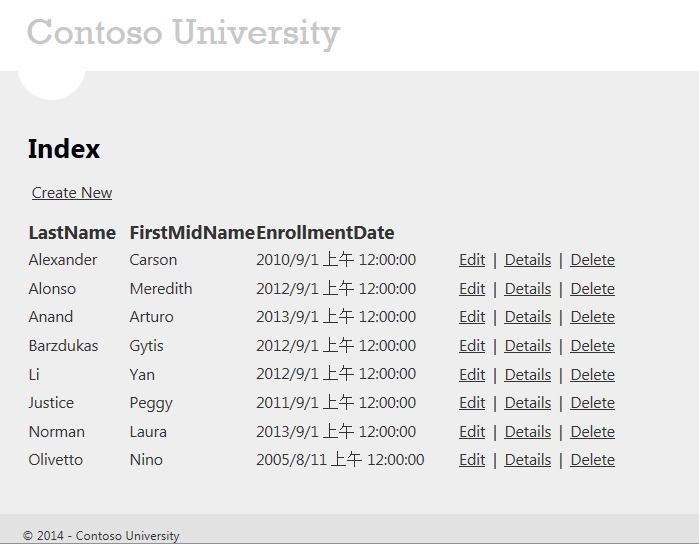Open Details for Olivetto Nino

click(527, 460)
